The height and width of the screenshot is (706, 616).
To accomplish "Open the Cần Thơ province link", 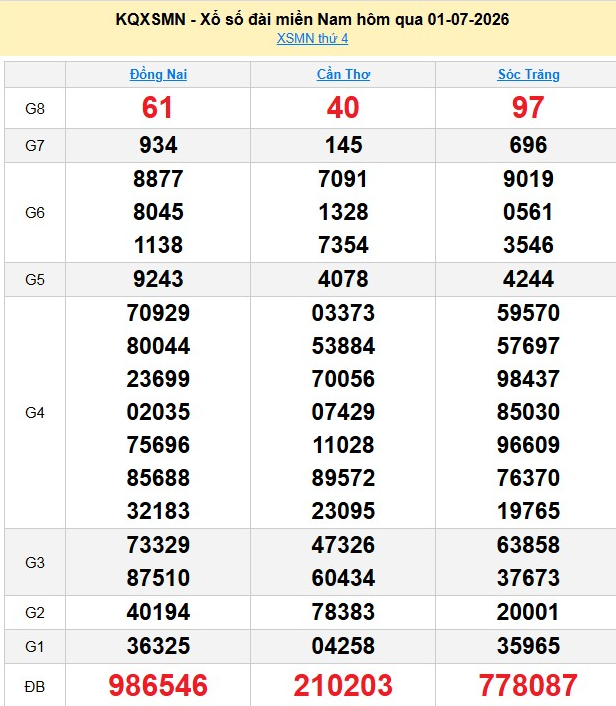I will [343, 74].
